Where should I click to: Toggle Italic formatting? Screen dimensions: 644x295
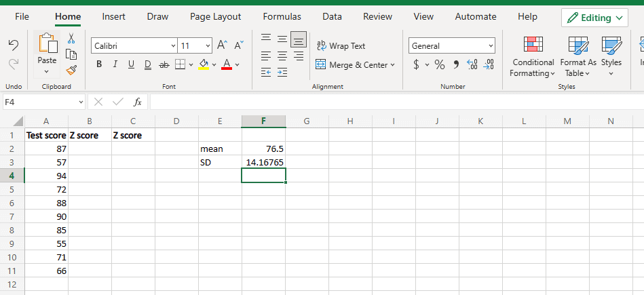tap(115, 64)
